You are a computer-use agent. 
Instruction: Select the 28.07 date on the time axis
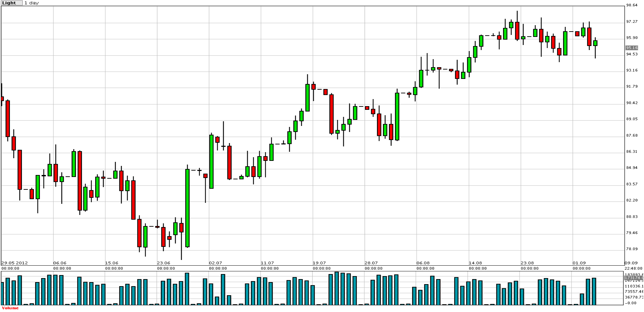371,263
